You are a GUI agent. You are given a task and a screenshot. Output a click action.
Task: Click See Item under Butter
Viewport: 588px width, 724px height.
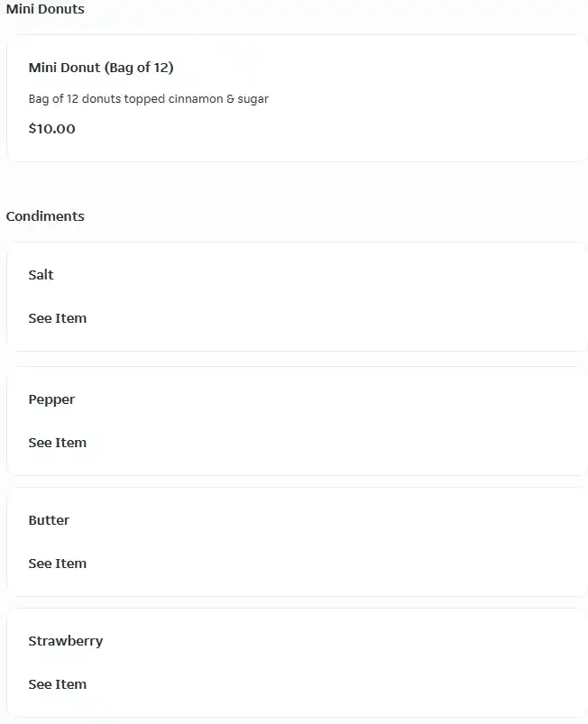(57, 563)
